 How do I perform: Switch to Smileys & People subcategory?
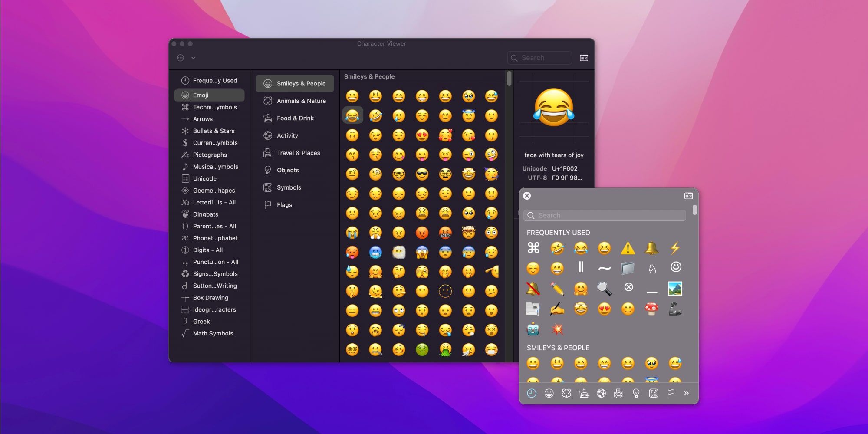coord(295,83)
